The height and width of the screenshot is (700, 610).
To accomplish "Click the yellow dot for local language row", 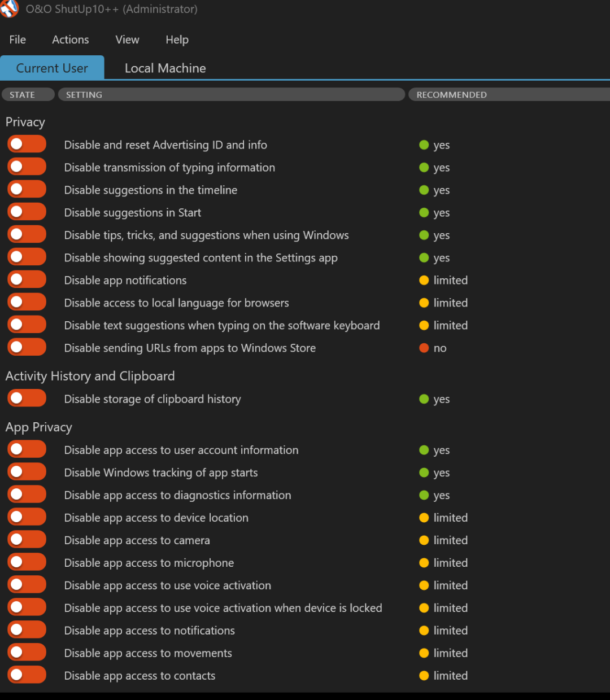I will [x=424, y=303].
